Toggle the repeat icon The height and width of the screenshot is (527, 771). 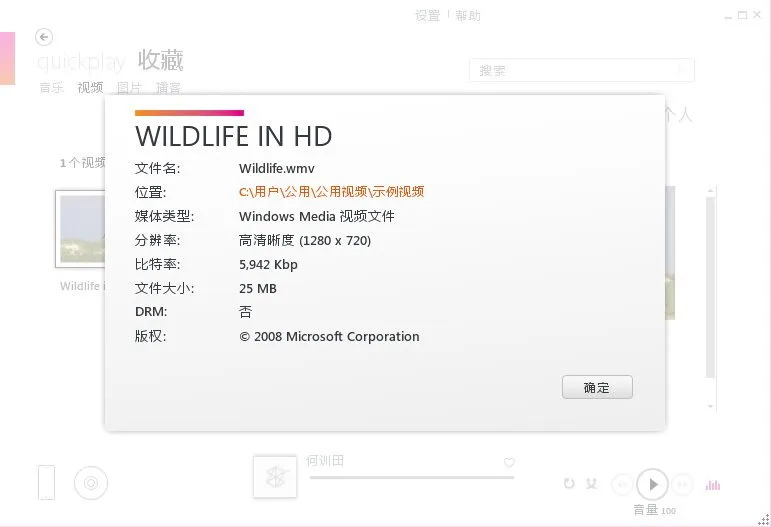click(x=569, y=483)
